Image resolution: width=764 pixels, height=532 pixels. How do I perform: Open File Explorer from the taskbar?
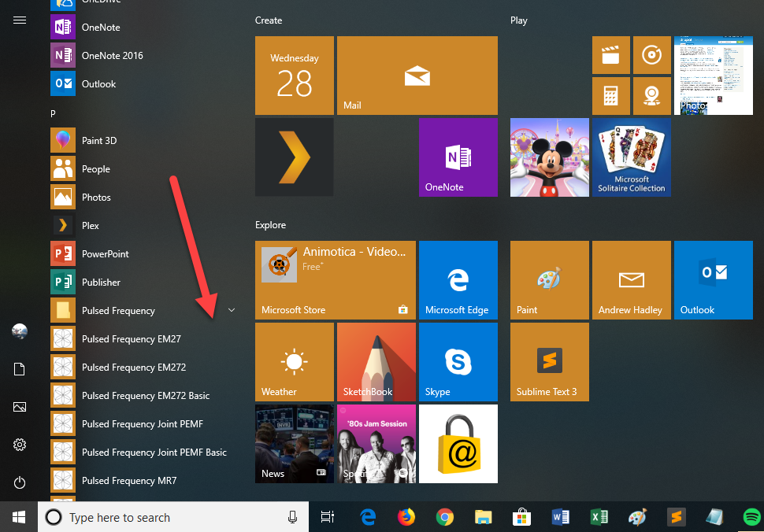(483, 517)
